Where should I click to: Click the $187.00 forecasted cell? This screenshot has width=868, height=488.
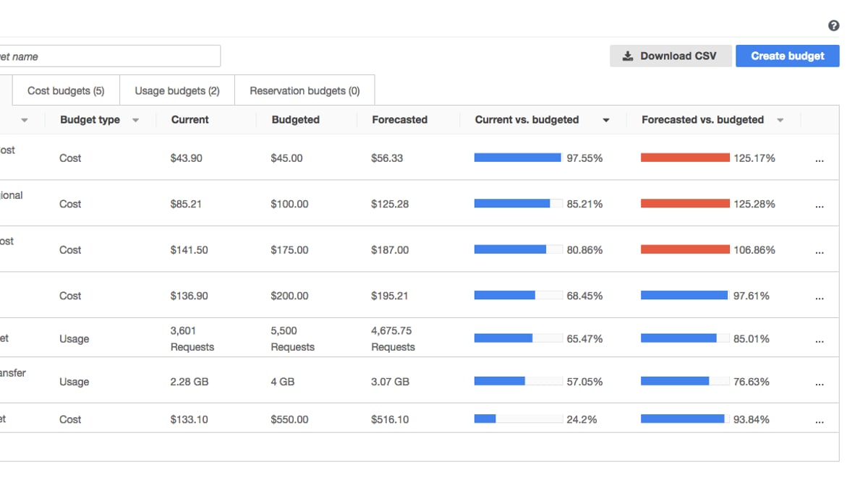[x=390, y=250]
